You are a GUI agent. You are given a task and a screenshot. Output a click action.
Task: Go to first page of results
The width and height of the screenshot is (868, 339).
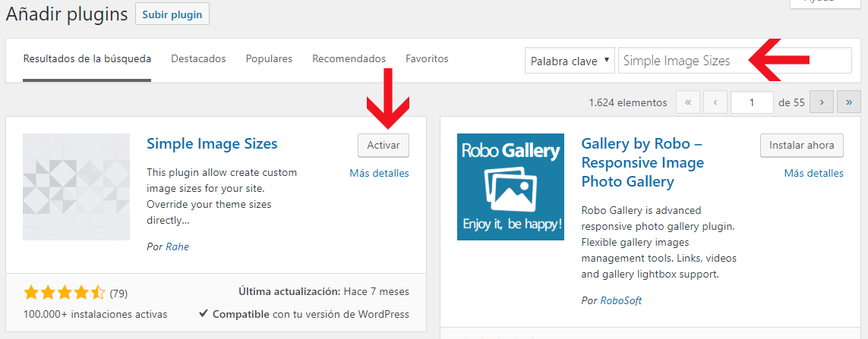pyautogui.click(x=688, y=102)
